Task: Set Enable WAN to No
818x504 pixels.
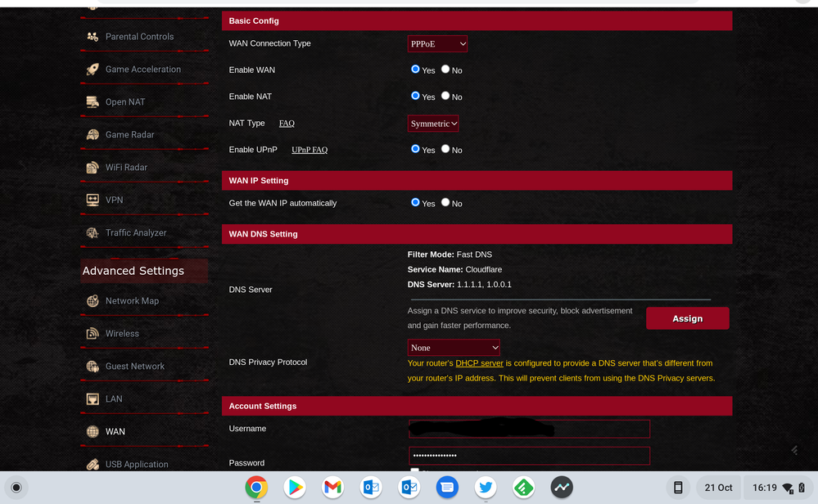Action: click(445, 70)
